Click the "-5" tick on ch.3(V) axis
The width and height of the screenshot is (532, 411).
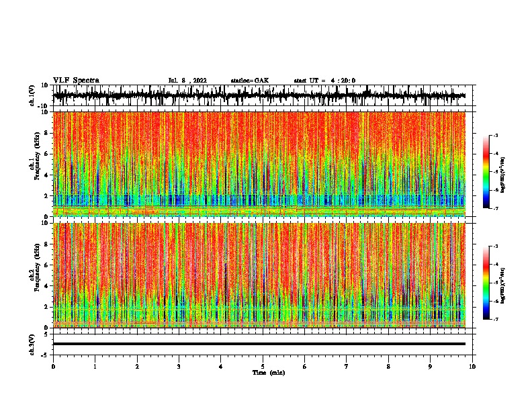coord(45,355)
